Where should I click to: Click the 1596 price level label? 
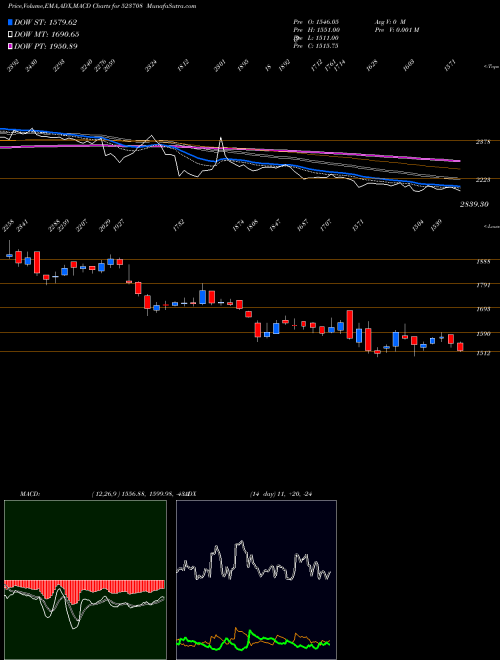(483, 334)
